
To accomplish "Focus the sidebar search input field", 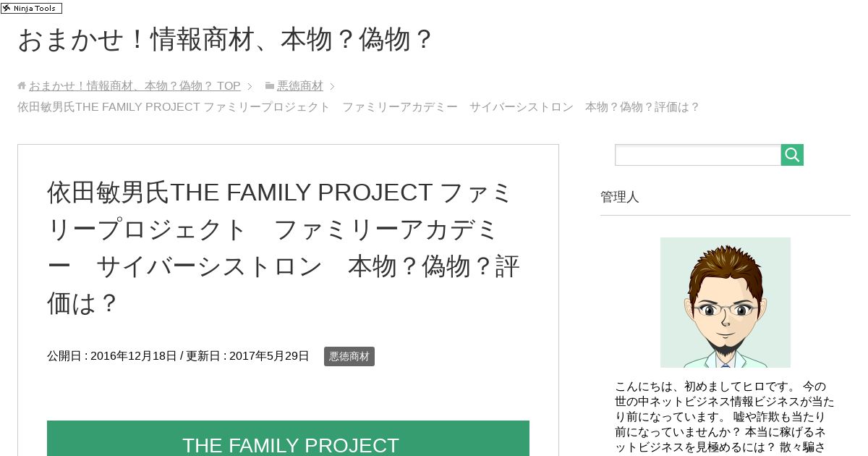I will pos(698,155).
